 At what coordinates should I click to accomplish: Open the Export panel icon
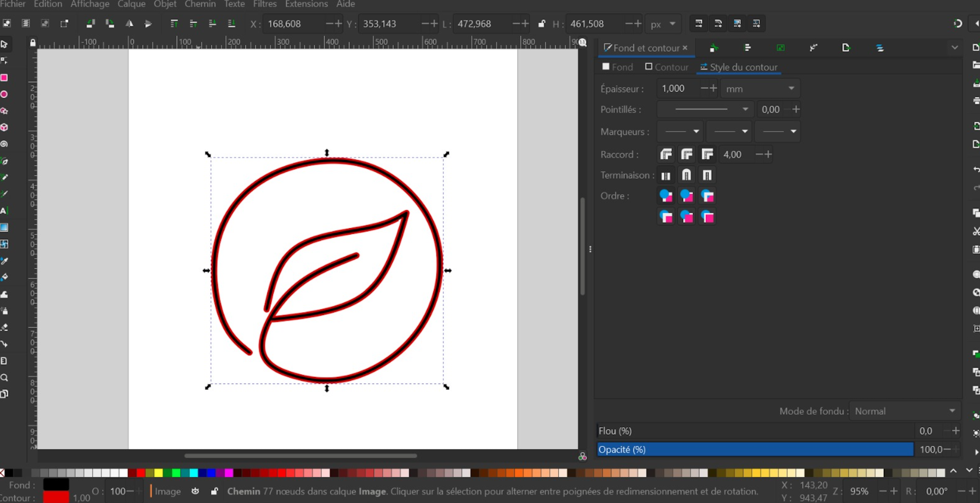(846, 47)
